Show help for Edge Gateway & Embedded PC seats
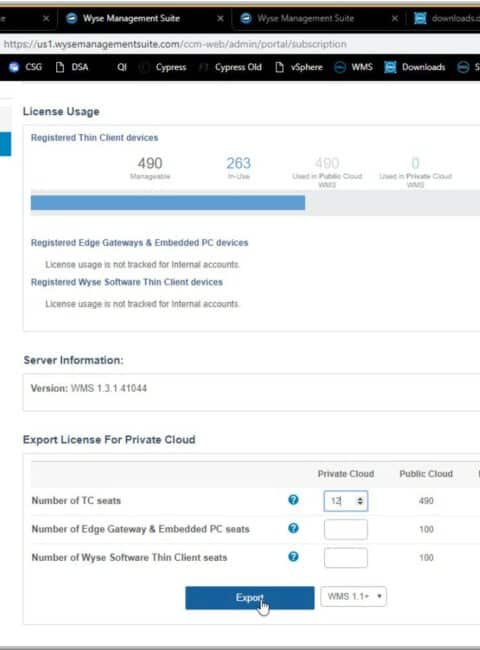This screenshot has height=650, width=480. point(293,528)
